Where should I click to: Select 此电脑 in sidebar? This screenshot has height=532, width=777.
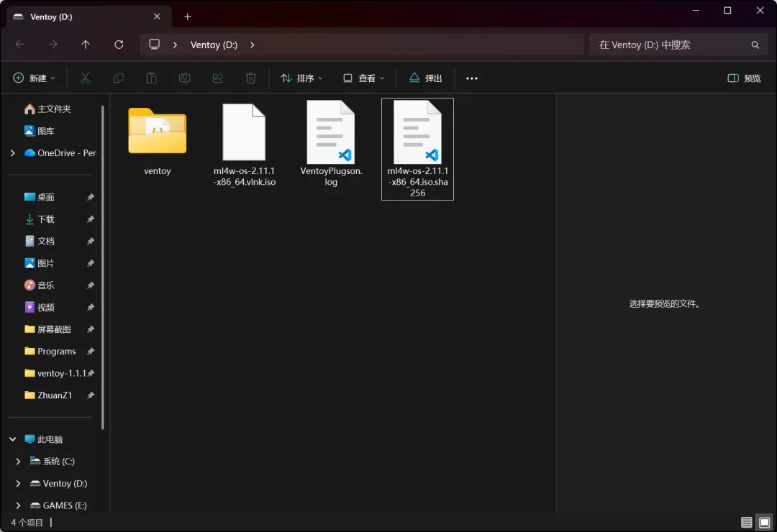click(44, 439)
